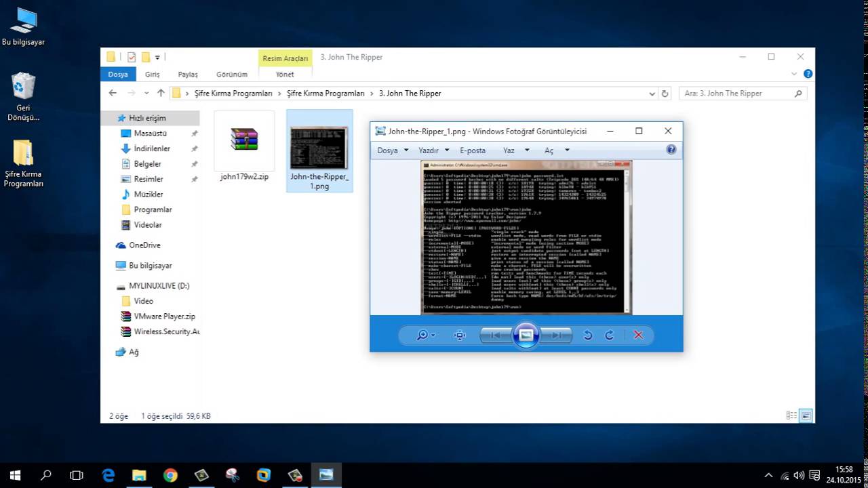This screenshot has width=868, height=488.
Task: Switch to Görünüm ribbon tab
Action: pos(232,75)
